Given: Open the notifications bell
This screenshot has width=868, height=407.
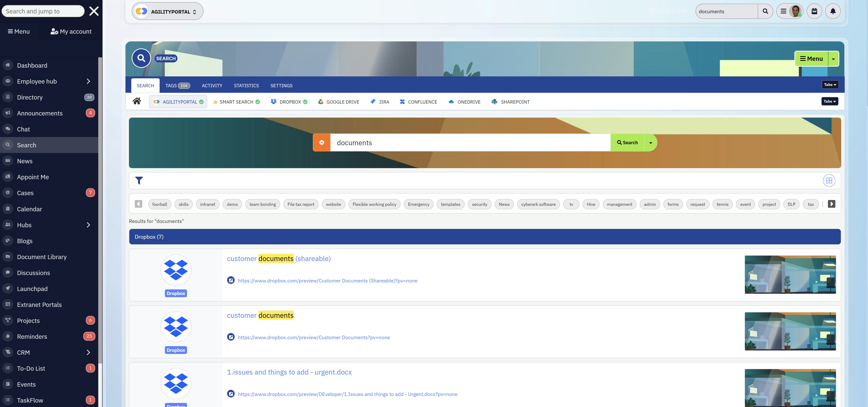Looking at the screenshot, I should (x=833, y=11).
